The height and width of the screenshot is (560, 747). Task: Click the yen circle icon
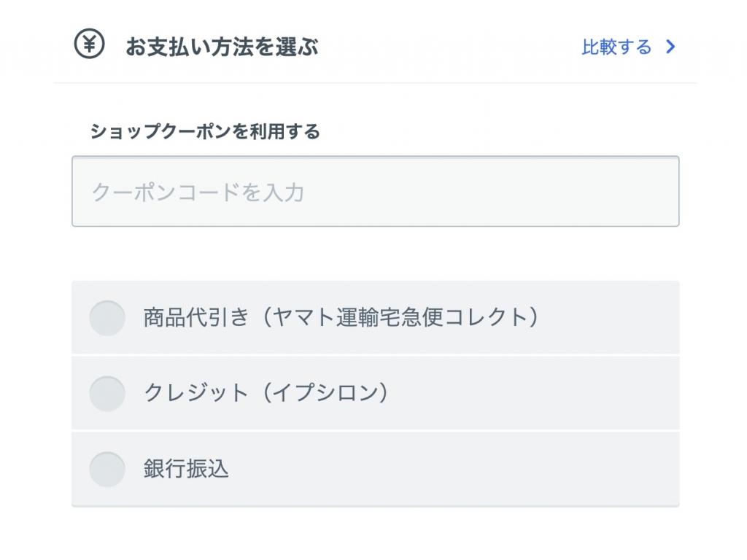[x=89, y=44]
